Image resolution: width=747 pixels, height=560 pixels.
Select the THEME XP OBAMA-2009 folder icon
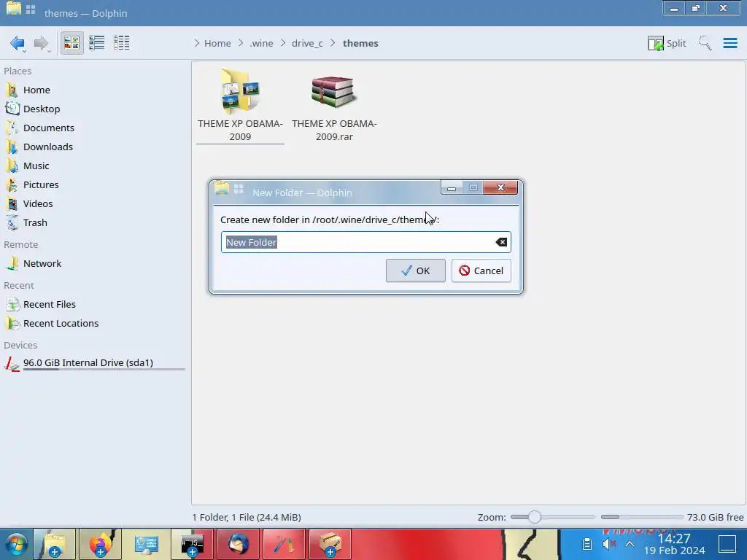point(240,91)
